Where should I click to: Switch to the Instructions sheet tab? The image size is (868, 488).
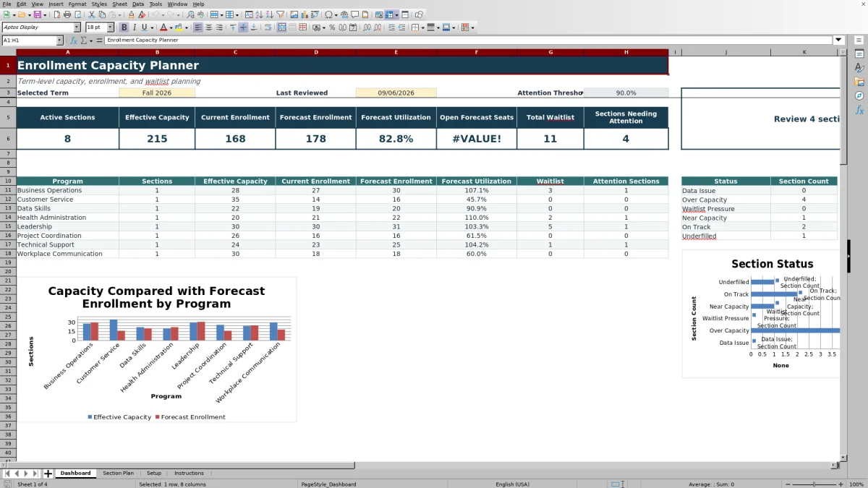pyautogui.click(x=189, y=473)
